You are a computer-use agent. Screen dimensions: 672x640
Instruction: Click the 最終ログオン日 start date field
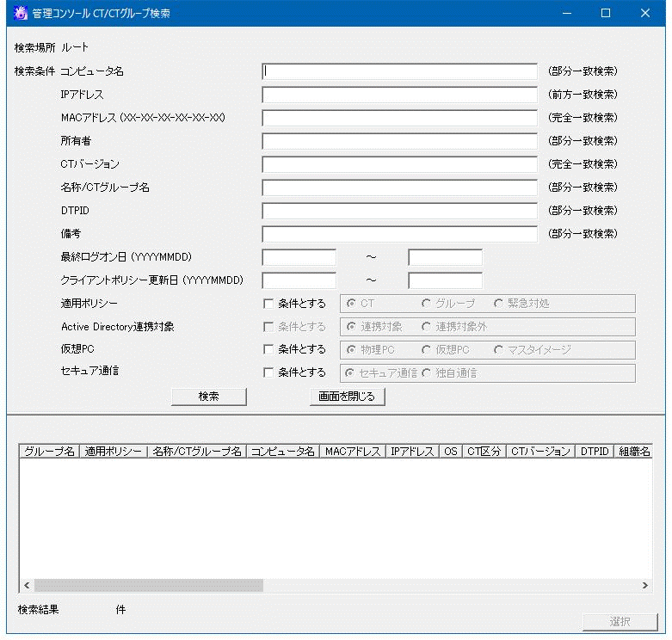click(299, 257)
